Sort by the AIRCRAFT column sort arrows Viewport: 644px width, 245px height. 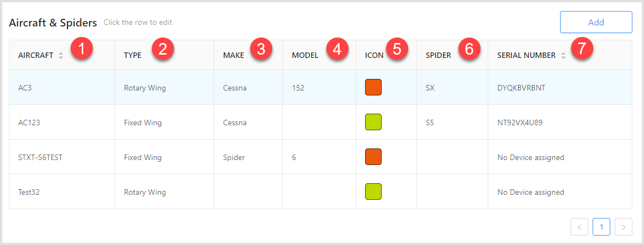click(x=61, y=55)
